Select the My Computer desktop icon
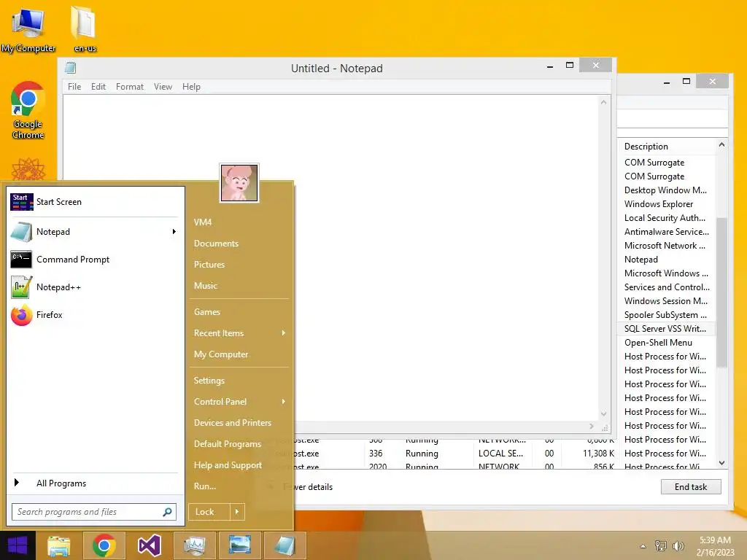This screenshot has height=560, width=747. (28, 30)
